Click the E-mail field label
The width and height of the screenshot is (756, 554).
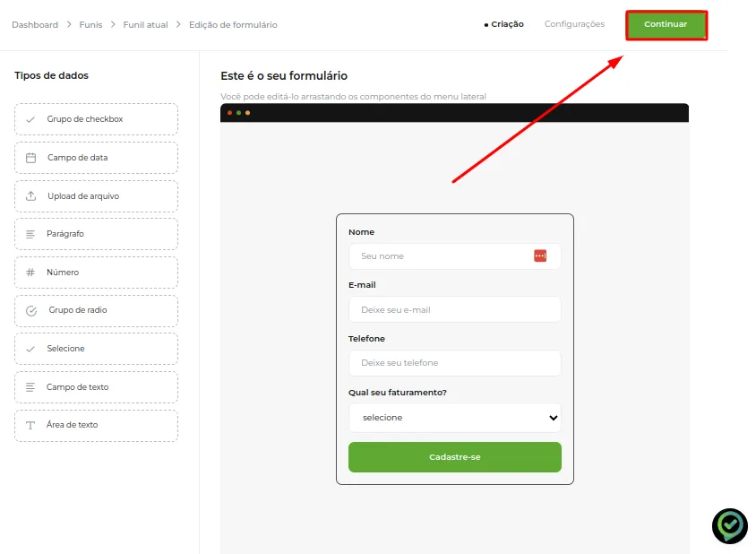[362, 285]
